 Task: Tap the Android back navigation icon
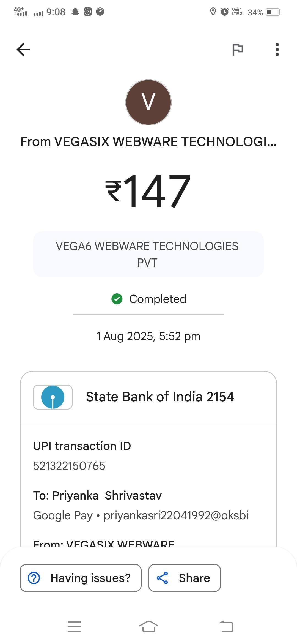(x=227, y=627)
